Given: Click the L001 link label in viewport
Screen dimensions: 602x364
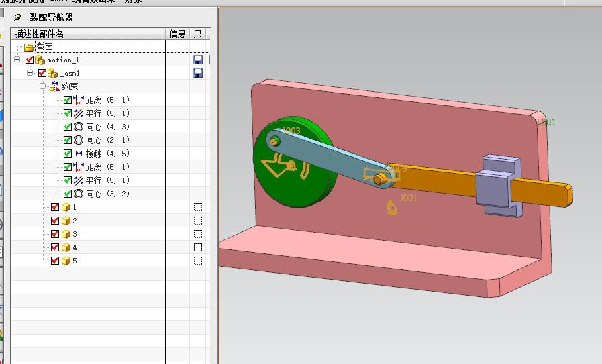Looking at the screenshot, I should 546,123.
